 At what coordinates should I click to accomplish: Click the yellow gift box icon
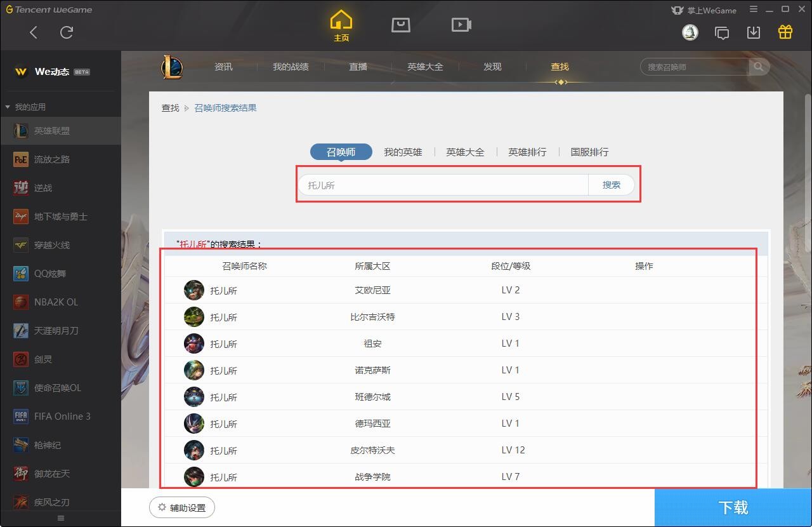coord(785,32)
